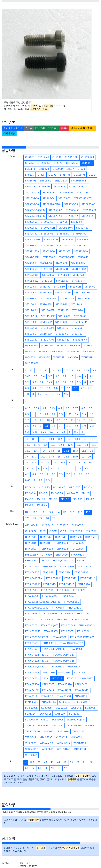Image resolution: width=101 pixels, height=868 pixels.
Task: Choose model CH4175
Action: 30,157
